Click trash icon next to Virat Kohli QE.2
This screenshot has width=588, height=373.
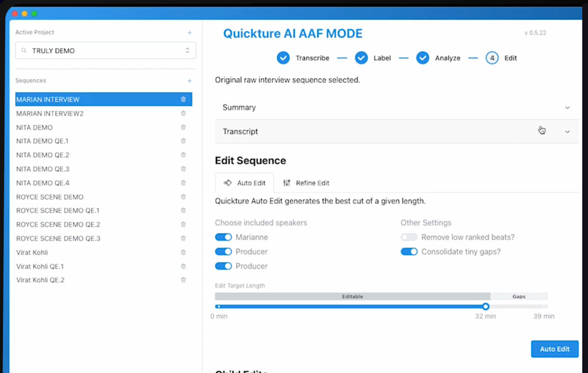[183, 280]
